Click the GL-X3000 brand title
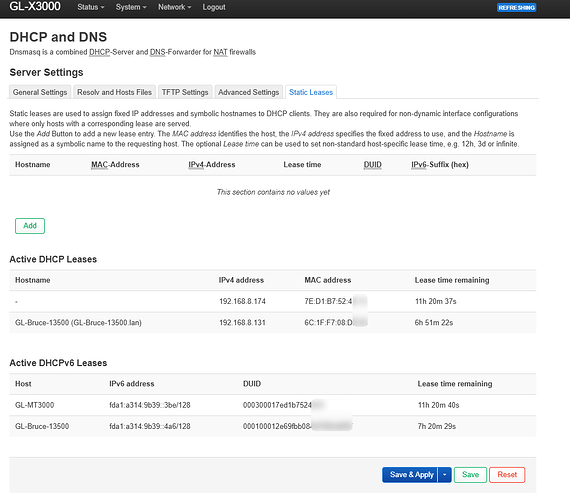570x499 pixels. 35,7
